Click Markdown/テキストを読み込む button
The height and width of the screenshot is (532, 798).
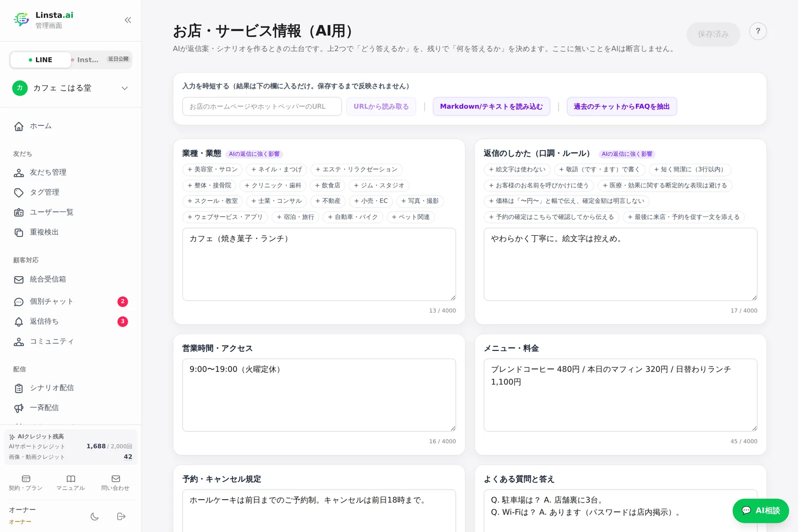[491, 107]
